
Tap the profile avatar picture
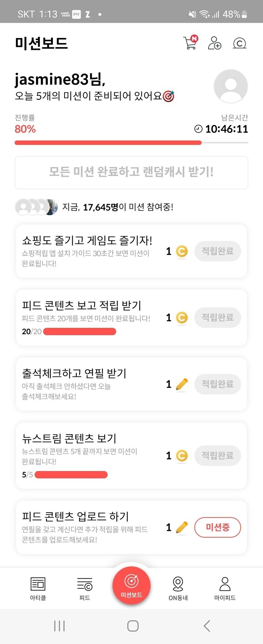231,86
